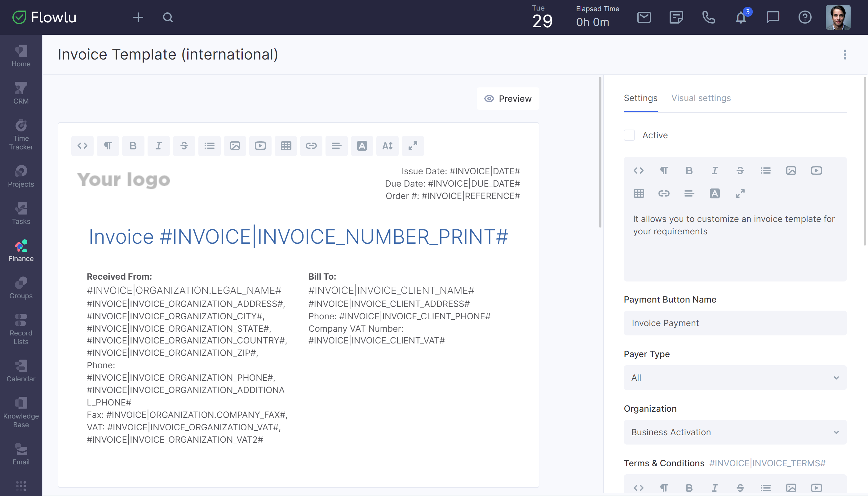Click the description text in settings editor

(x=734, y=225)
